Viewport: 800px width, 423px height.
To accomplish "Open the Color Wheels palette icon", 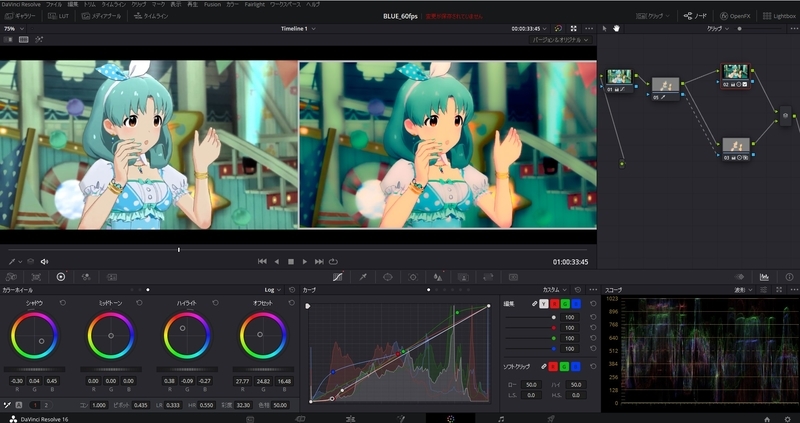I will tap(61, 277).
